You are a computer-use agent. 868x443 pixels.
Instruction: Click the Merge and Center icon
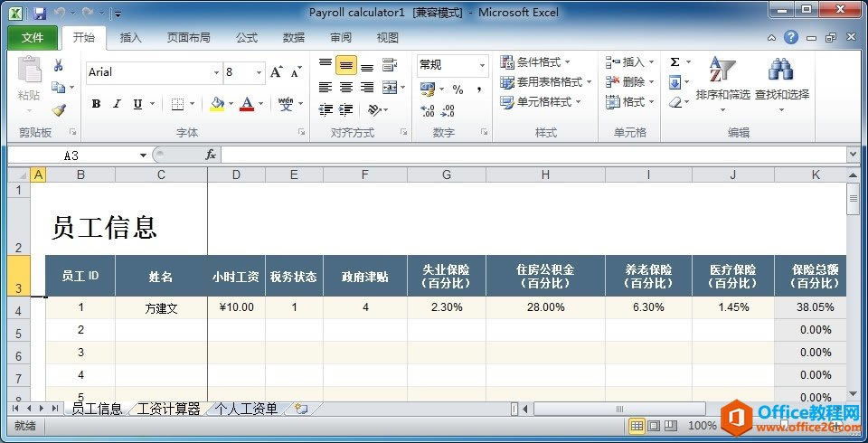pyautogui.click(x=390, y=87)
